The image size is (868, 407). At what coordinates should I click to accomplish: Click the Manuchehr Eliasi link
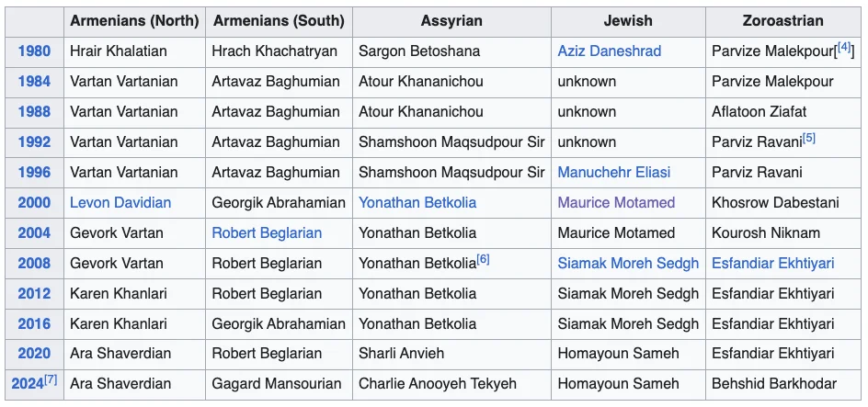coord(613,173)
